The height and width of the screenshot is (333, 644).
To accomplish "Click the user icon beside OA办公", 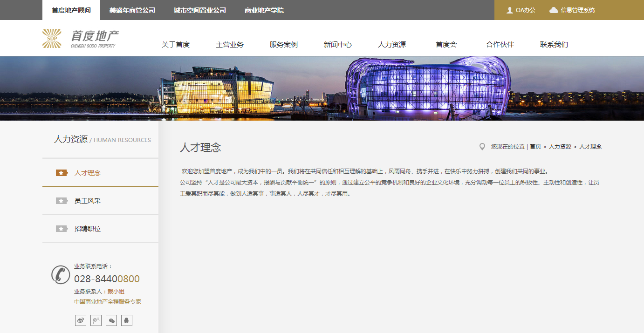I will (510, 10).
